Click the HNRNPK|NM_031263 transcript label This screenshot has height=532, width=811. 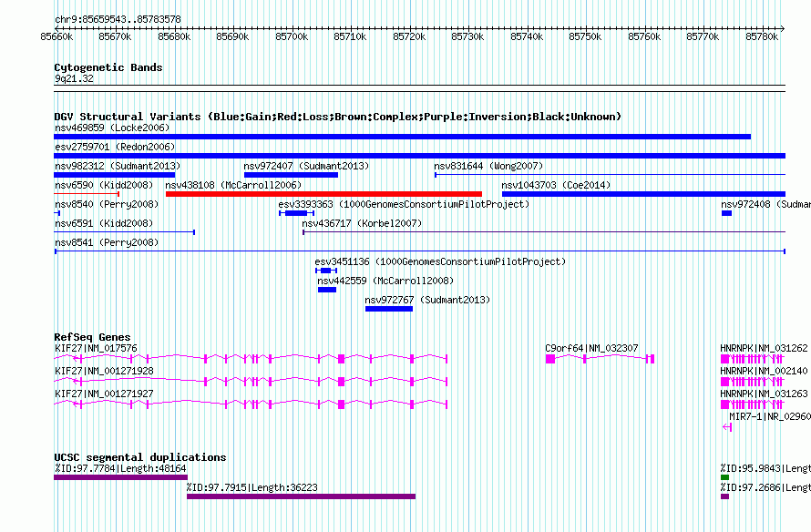[764, 394]
